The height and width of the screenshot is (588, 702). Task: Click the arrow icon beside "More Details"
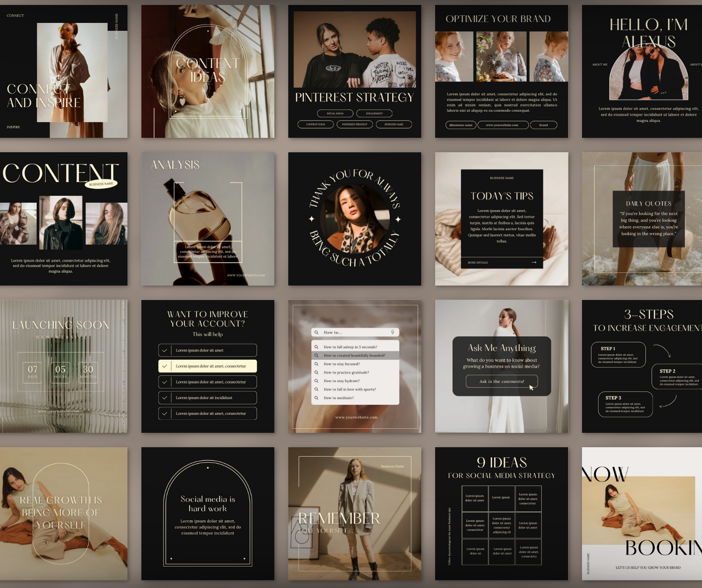[534, 262]
